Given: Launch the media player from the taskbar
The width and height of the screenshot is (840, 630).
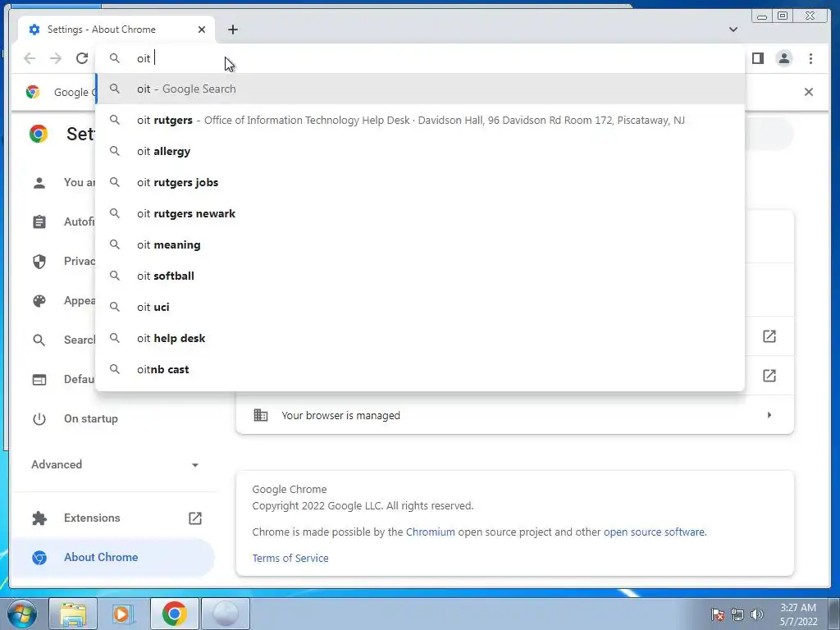Looking at the screenshot, I should click(x=123, y=614).
